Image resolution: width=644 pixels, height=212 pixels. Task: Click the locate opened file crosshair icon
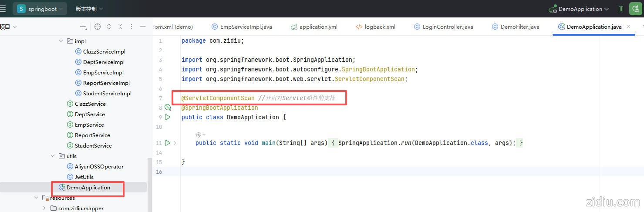pyautogui.click(x=98, y=27)
